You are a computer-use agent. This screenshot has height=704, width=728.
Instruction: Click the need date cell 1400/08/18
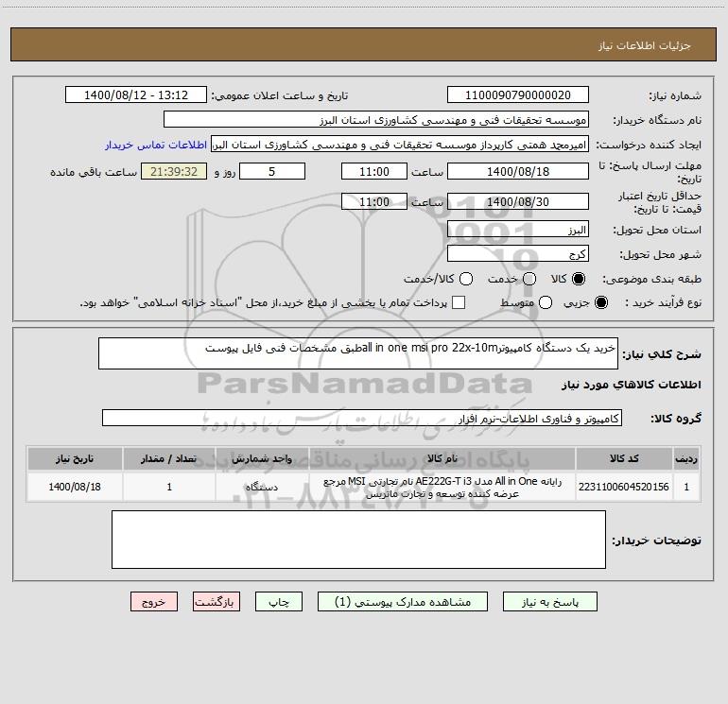[x=75, y=487]
